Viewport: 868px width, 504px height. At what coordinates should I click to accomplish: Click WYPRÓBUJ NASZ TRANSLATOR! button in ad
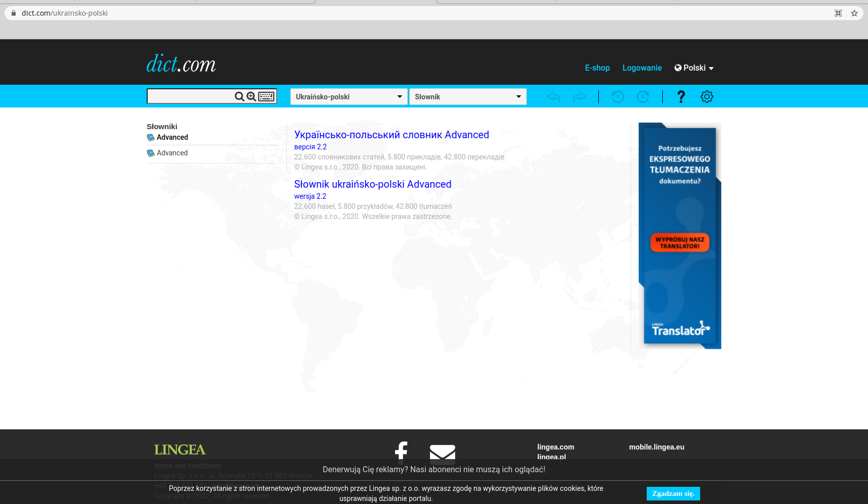pos(680,243)
